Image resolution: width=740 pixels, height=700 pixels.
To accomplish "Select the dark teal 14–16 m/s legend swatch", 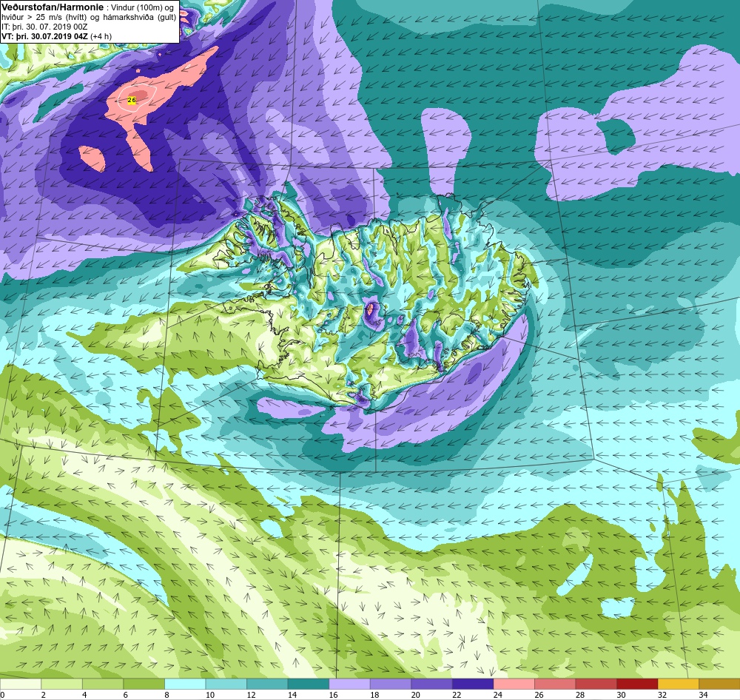I will pos(308,684).
